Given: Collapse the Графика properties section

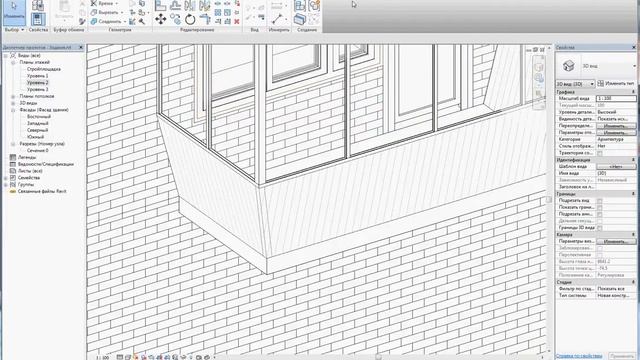Looking at the screenshot, I should tap(634, 92).
